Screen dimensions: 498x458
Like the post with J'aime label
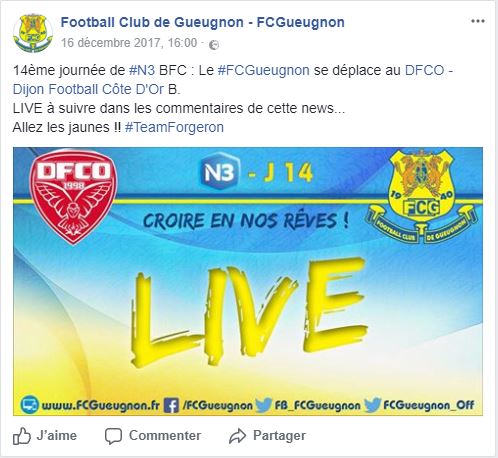(57, 435)
